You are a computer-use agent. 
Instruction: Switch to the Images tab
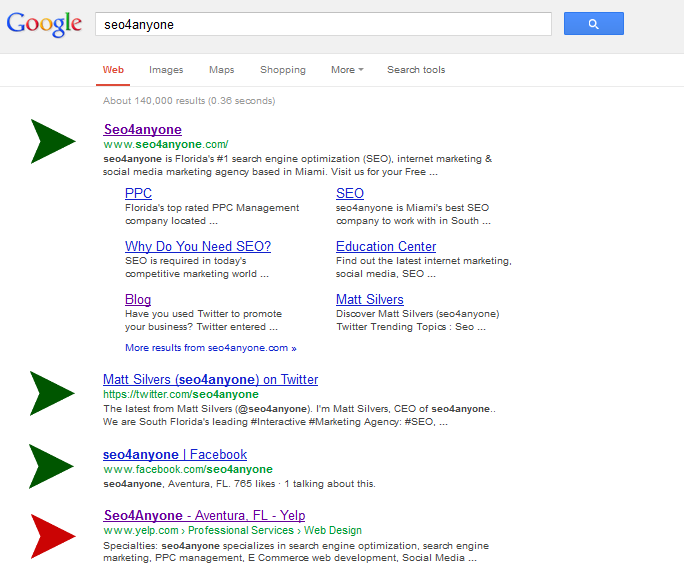point(166,70)
